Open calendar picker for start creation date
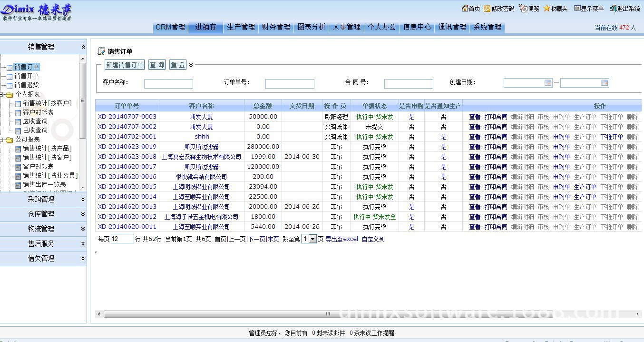644x342 pixels. [x=548, y=83]
